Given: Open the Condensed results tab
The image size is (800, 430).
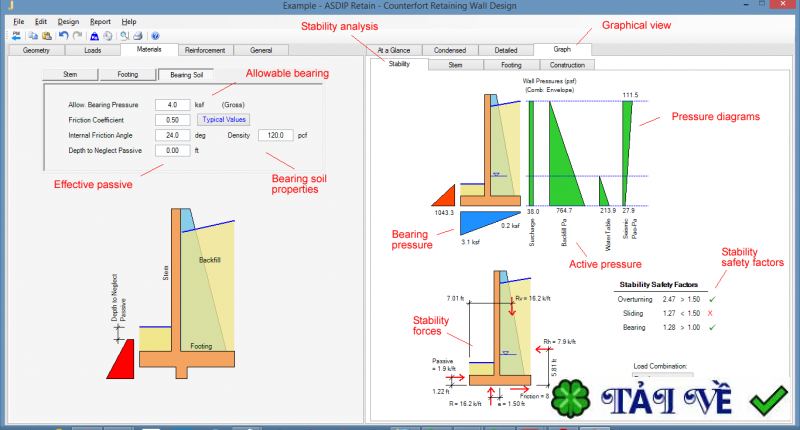Looking at the screenshot, I should 450,50.
